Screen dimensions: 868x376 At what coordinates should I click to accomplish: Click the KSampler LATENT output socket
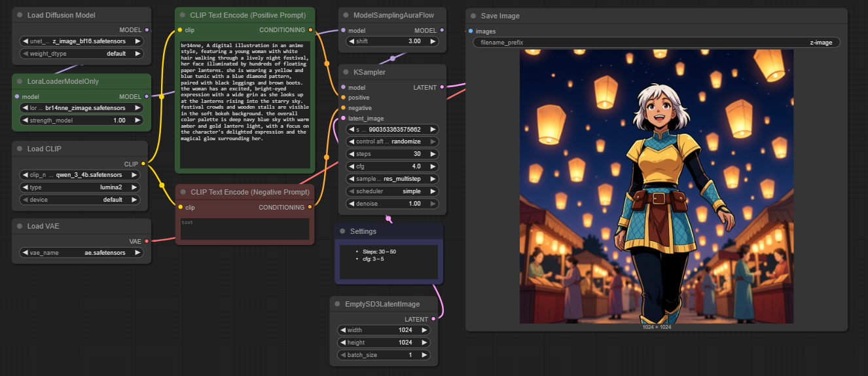(x=442, y=87)
